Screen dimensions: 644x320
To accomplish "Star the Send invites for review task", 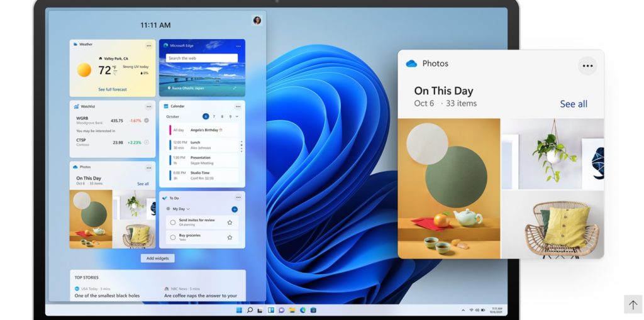I will tap(230, 222).
